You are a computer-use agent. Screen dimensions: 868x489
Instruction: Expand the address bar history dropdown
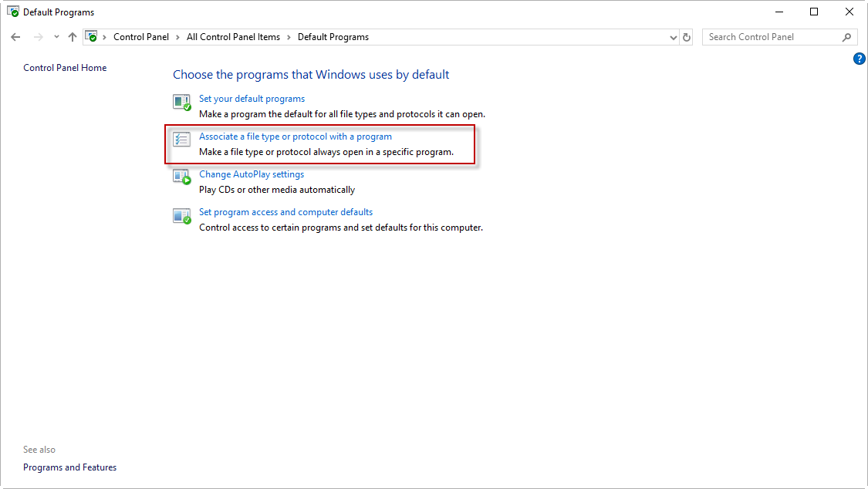point(673,38)
